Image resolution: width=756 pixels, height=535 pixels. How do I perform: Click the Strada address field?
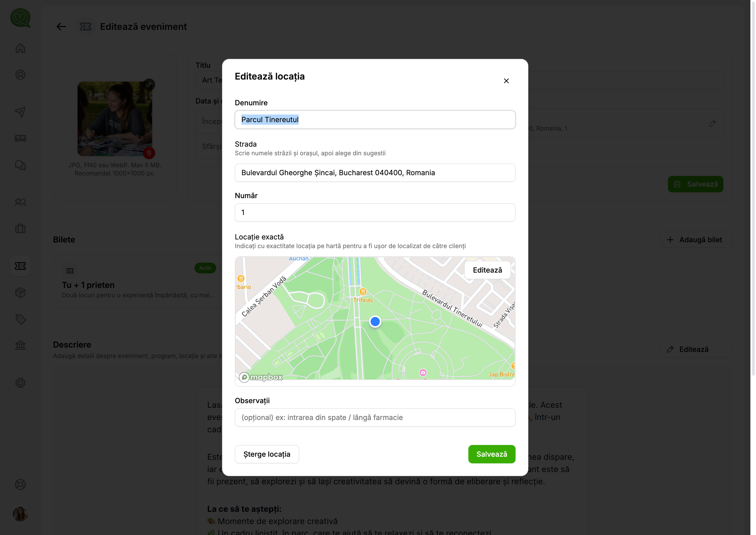375,173
